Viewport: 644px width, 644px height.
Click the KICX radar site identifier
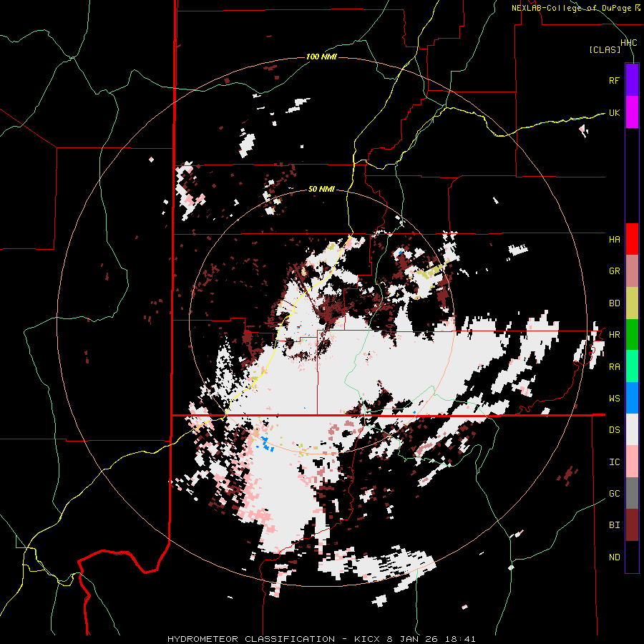369,639
